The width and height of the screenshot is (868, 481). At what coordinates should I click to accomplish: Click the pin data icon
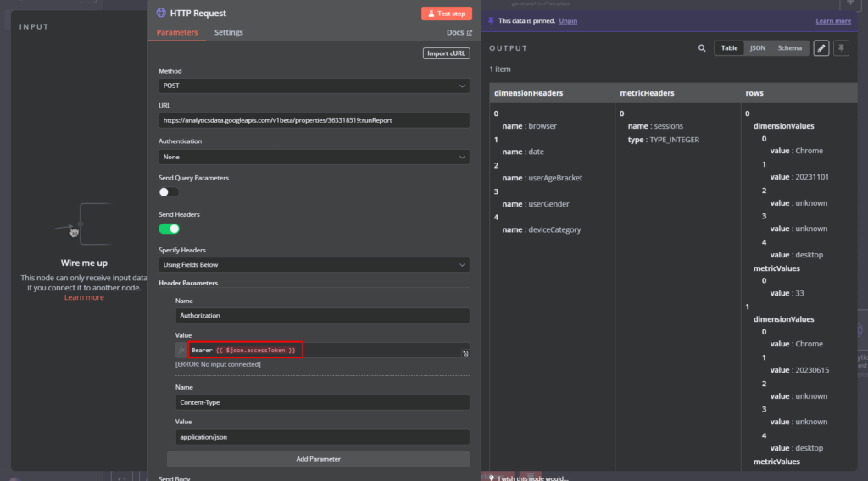click(841, 48)
